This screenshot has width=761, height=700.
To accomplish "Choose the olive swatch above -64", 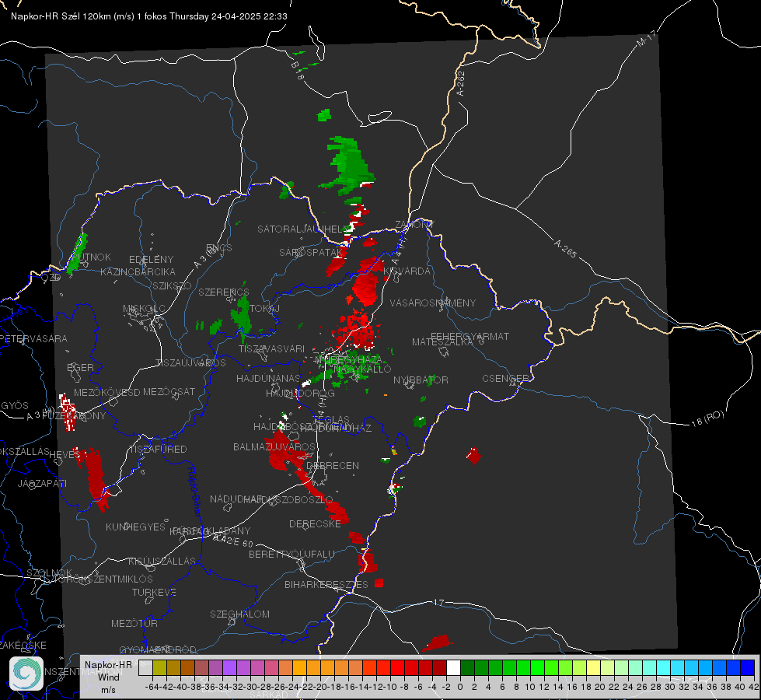I will [159, 667].
